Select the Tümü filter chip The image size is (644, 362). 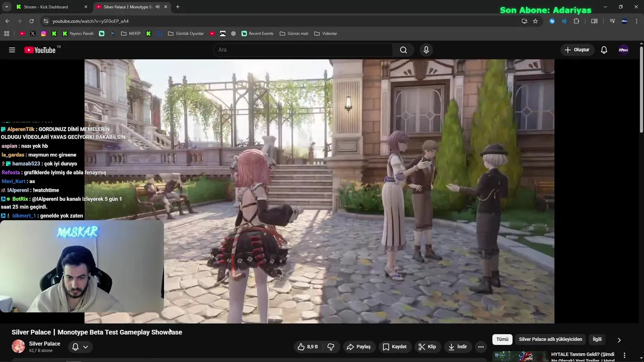pos(502,339)
